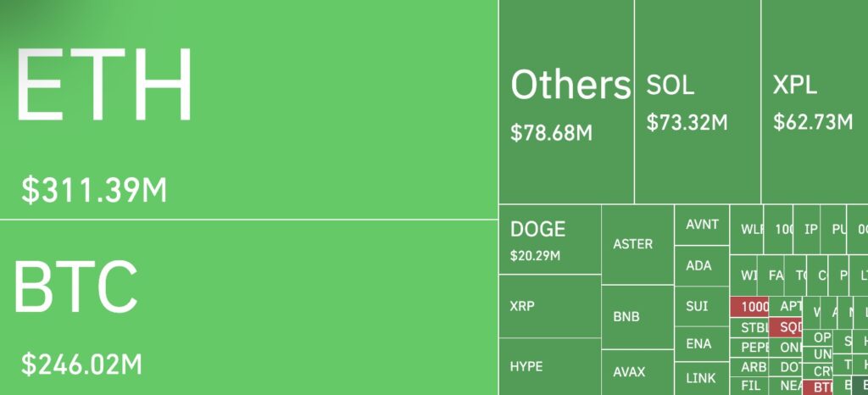Click the ENA tile

coord(702,343)
